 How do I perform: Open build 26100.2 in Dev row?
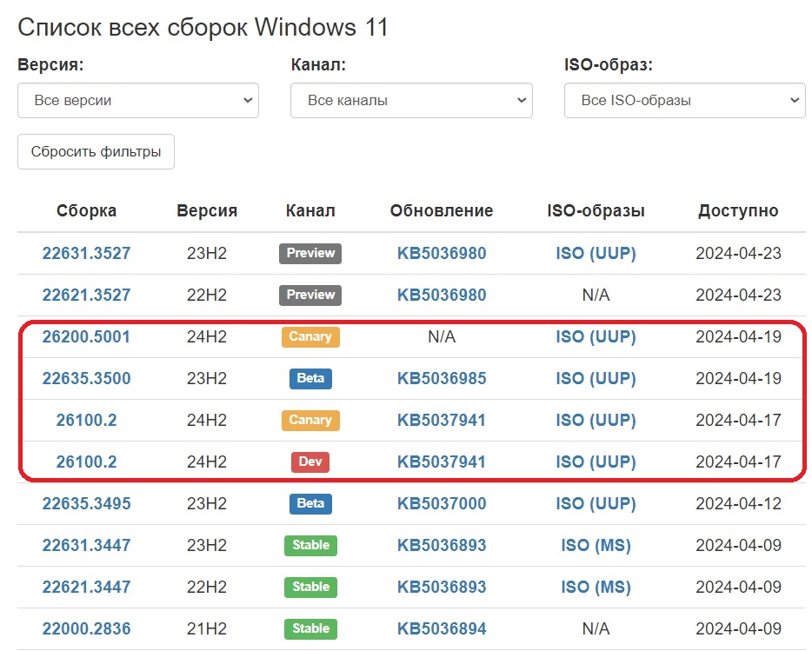[86, 462]
